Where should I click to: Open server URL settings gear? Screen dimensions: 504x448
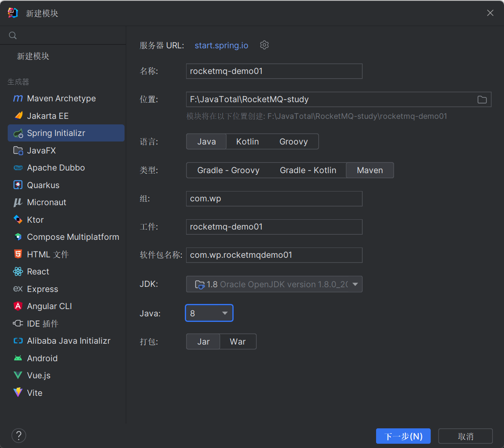[264, 45]
